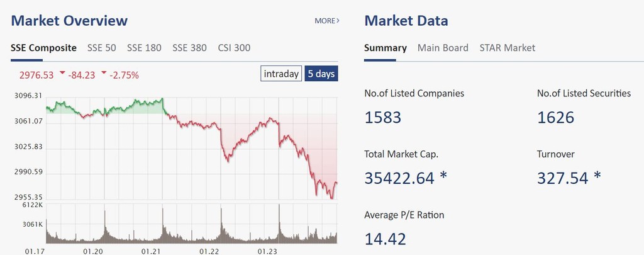Screen dimensions: 644x255
Task: Click the MORE chevron link
Action: tap(327, 21)
